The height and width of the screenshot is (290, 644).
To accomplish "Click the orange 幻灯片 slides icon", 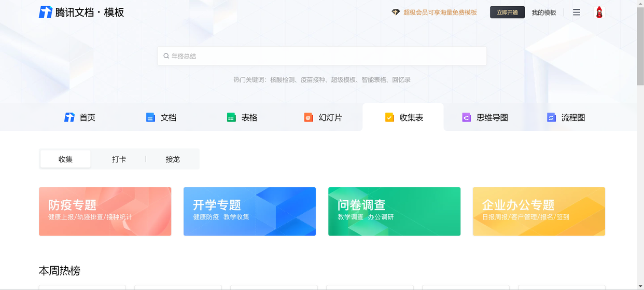I will (309, 118).
